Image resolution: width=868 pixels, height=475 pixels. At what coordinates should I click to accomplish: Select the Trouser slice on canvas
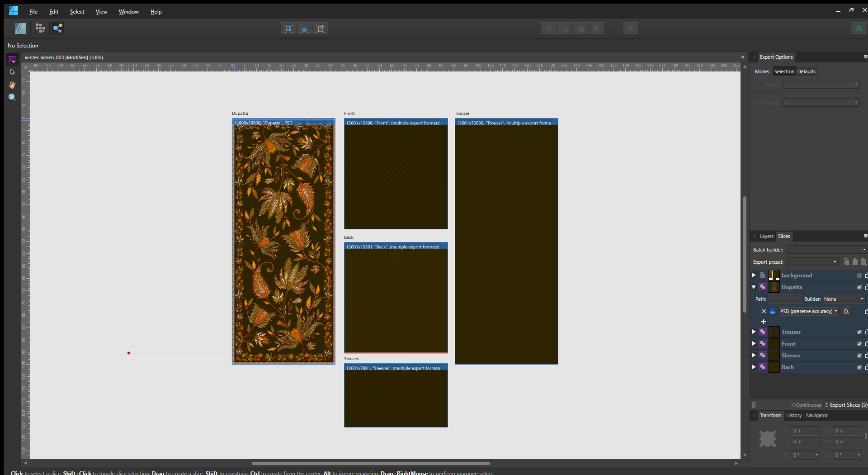coord(506,242)
